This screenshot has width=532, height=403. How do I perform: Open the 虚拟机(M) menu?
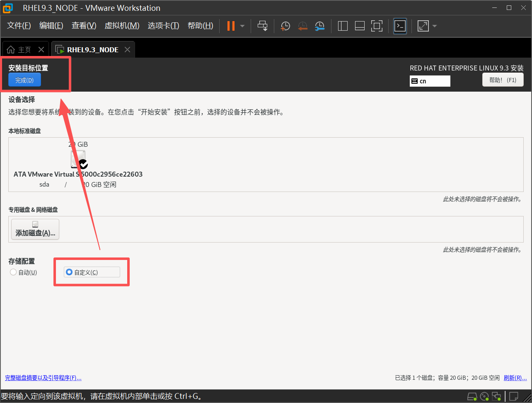click(122, 26)
